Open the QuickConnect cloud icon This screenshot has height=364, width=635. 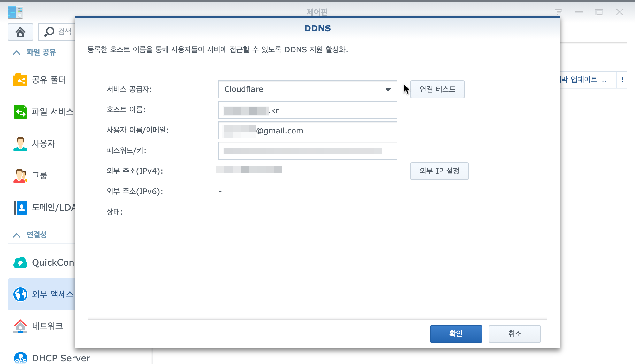point(20,262)
